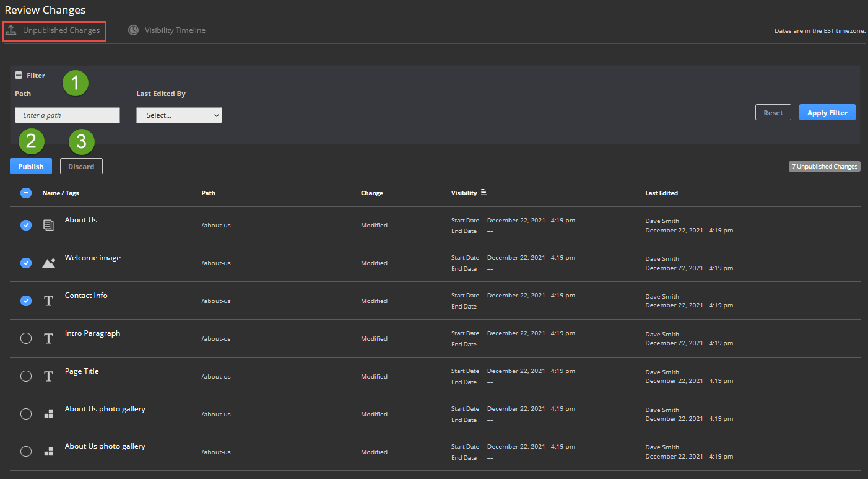Viewport: 868px width, 479px height.
Task: Open the Last Edited By dropdown
Action: pyautogui.click(x=179, y=115)
